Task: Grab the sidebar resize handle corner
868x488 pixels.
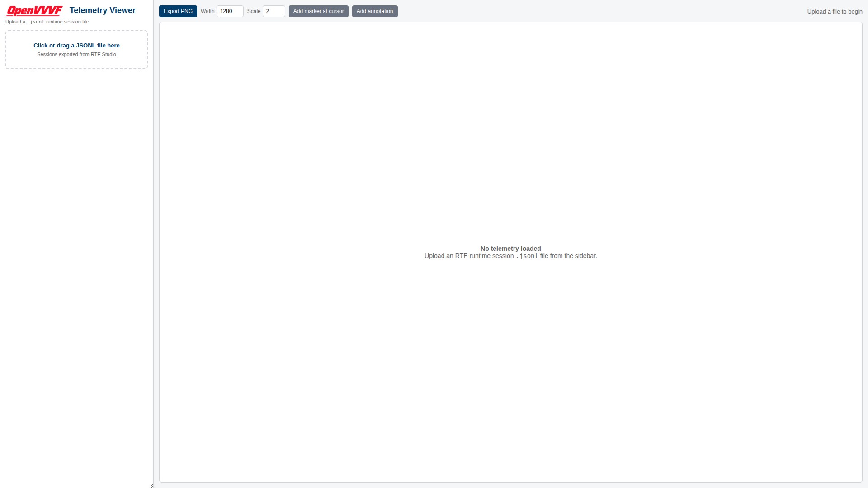Action: 151,485
